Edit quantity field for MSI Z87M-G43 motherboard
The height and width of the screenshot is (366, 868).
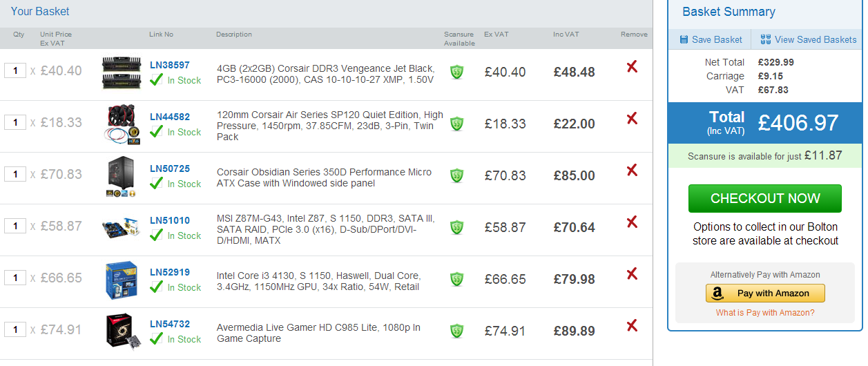click(15, 226)
